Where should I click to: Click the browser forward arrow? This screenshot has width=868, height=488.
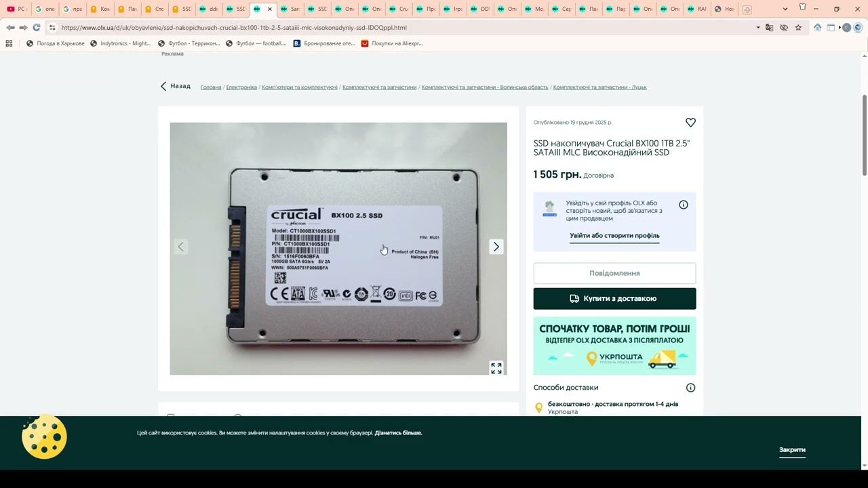point(23,28)
